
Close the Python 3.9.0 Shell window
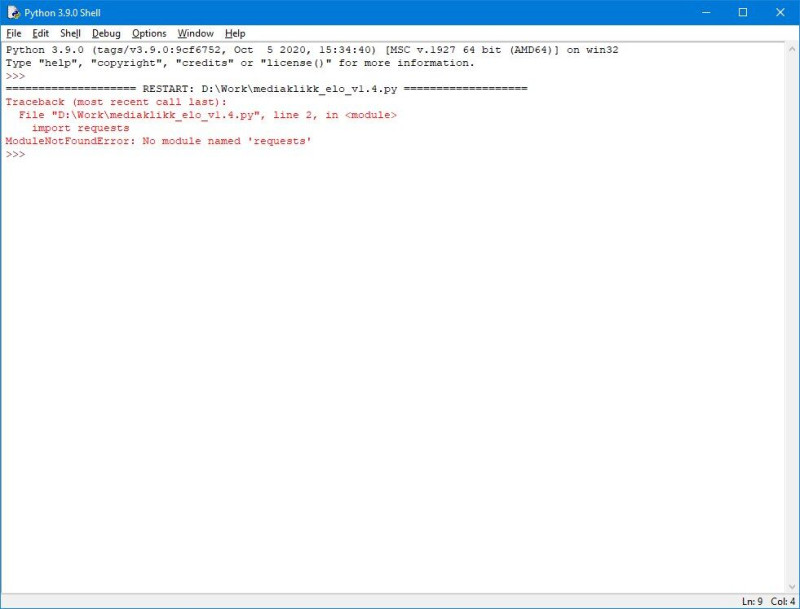tap(780, 12)
